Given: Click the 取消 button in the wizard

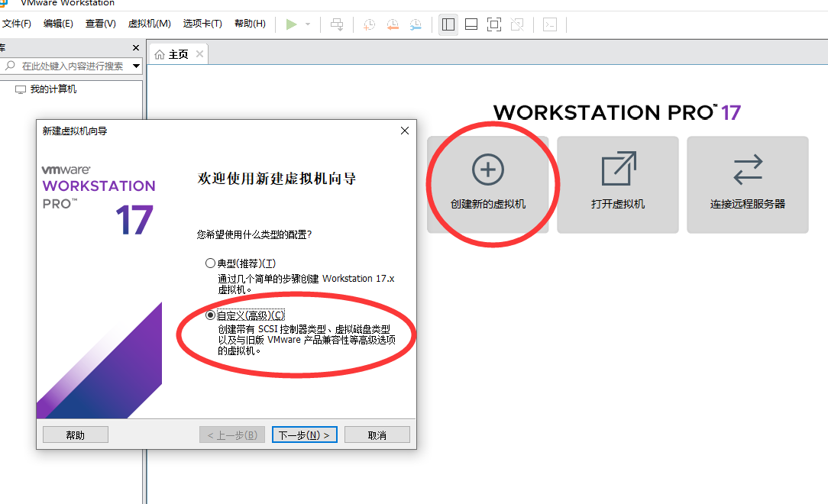Looking at the screenshot, I should pos(377,434).
